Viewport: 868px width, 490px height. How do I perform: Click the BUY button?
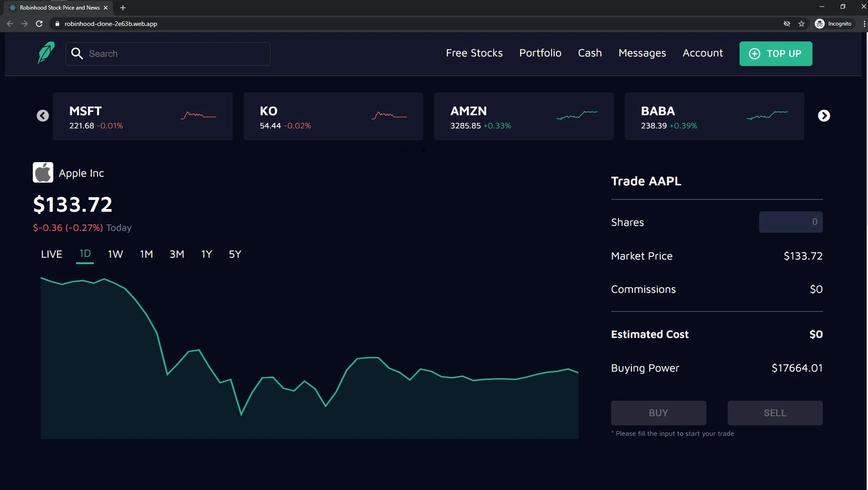659,413
